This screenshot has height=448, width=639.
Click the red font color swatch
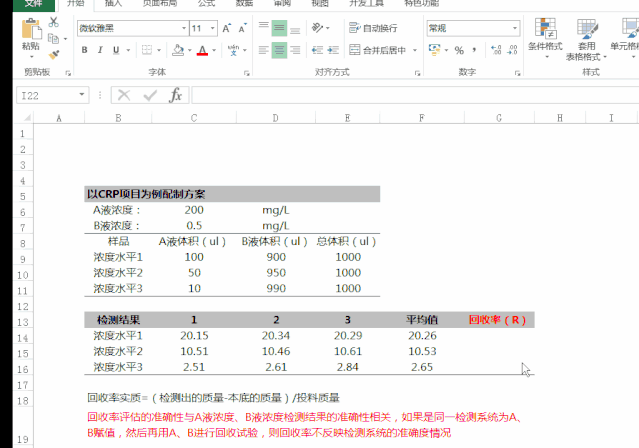point(203,50)
